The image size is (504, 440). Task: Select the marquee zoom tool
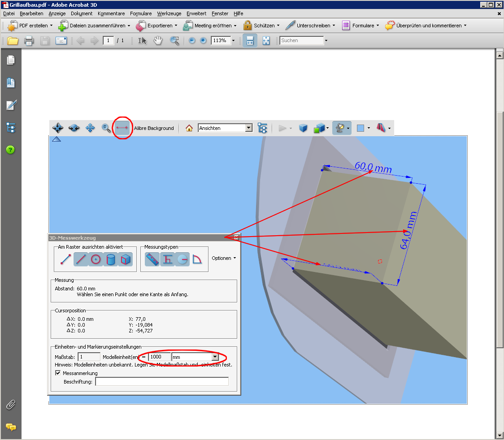tap(174, 41)
